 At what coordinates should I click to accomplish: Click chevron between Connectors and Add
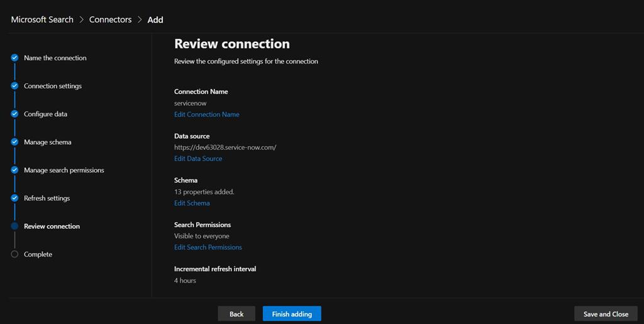[x=140, y=20]
